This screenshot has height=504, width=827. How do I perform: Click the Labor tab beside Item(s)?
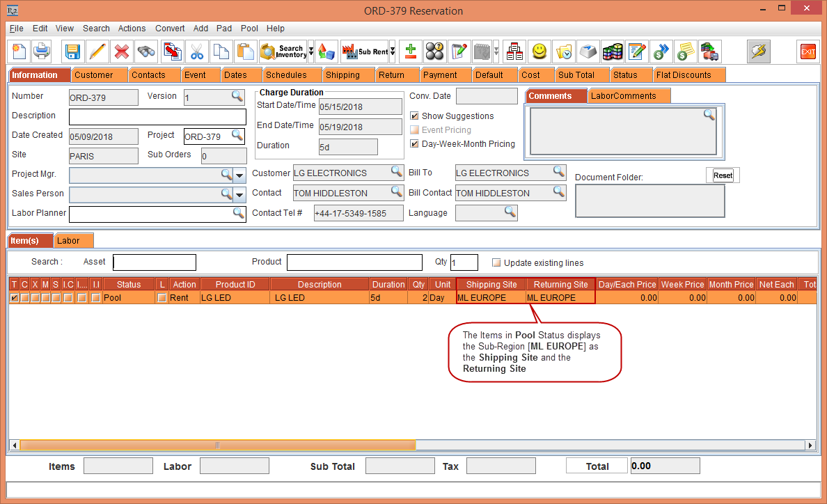(68, 241)
